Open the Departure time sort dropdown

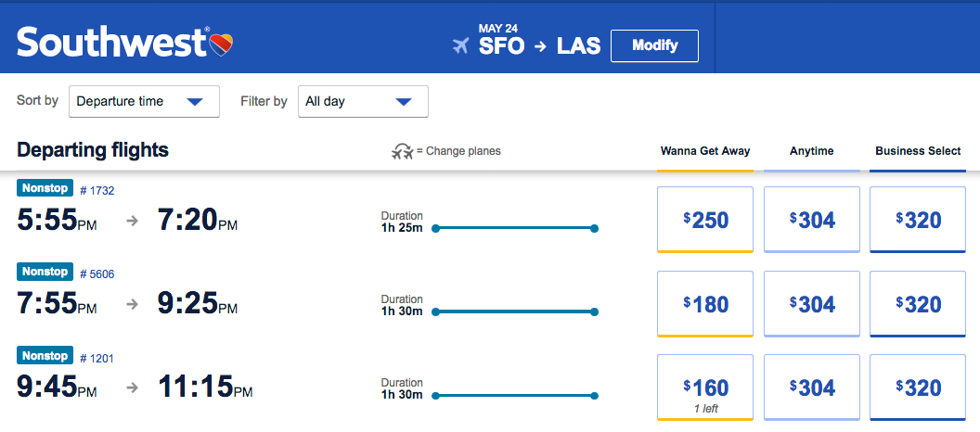pyautogui.click(x=144, y=102)
